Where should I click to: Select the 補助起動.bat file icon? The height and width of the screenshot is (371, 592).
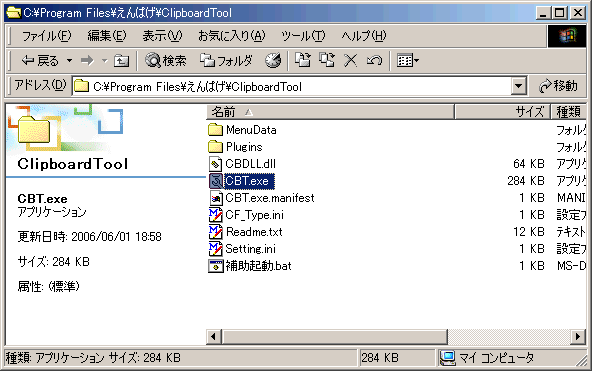216,266
